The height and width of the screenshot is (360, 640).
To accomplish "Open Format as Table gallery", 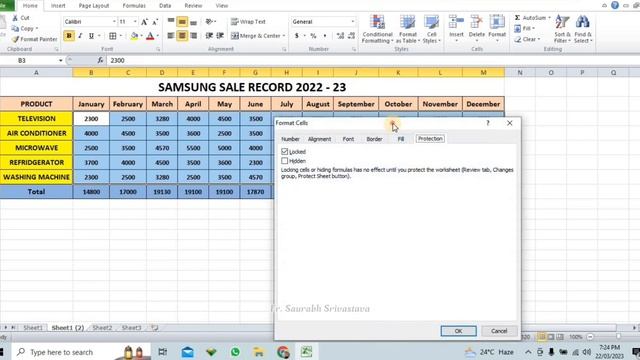I will pos(408,29).
